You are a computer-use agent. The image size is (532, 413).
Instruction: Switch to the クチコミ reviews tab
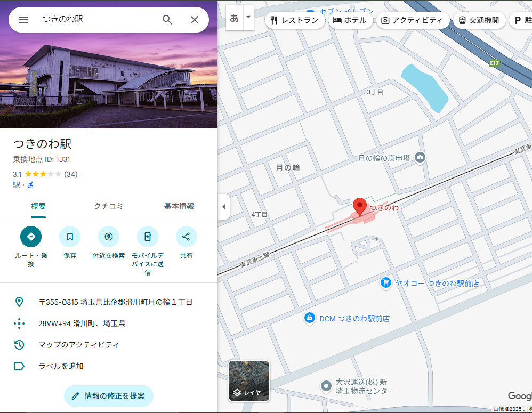tap(108, 206)
